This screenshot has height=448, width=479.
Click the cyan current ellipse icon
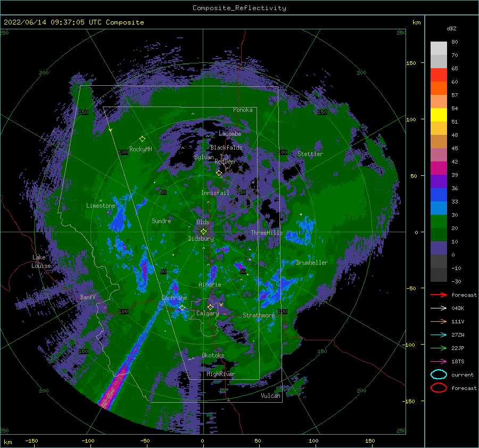coord(439,374)
